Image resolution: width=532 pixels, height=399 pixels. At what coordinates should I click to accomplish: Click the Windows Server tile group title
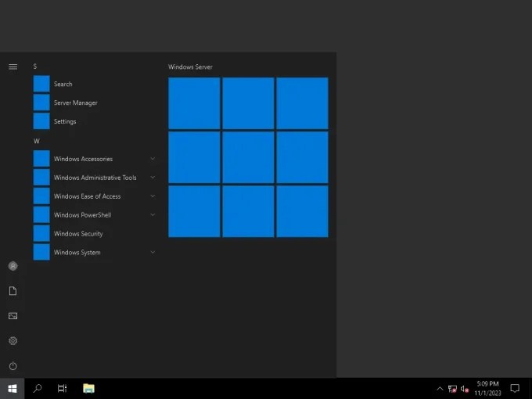pos(190,66)
